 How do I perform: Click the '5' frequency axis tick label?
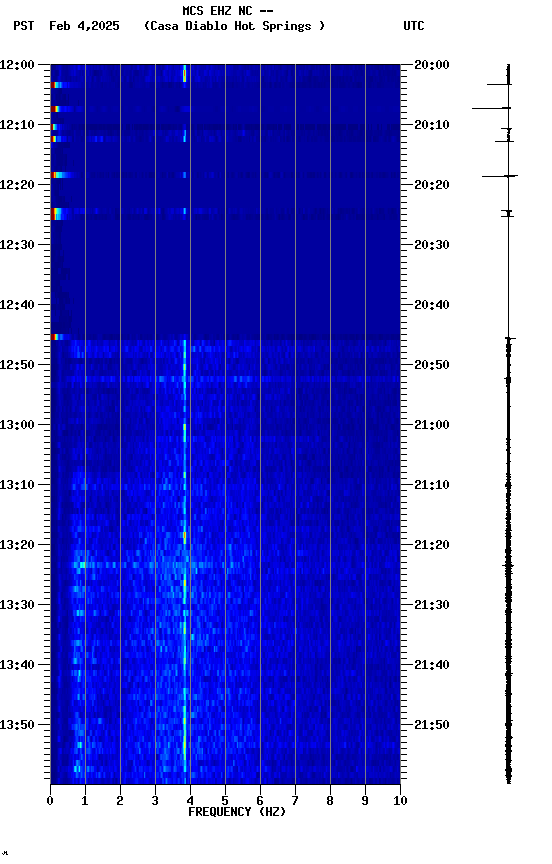tap(225, 801)
